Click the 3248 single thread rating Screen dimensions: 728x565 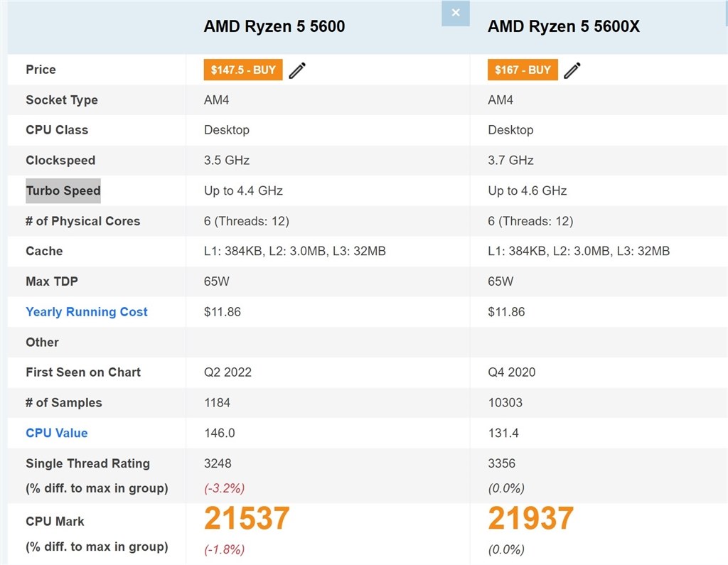click(218, 463)
